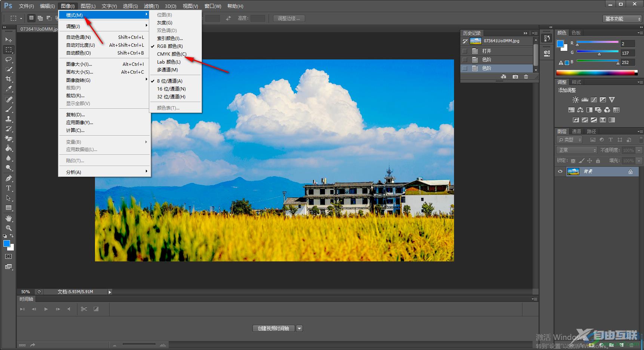Open the Layers panel flyout menu
Image resolution: width=644 pixels, height=350 pixels.
tap(640, 132)
